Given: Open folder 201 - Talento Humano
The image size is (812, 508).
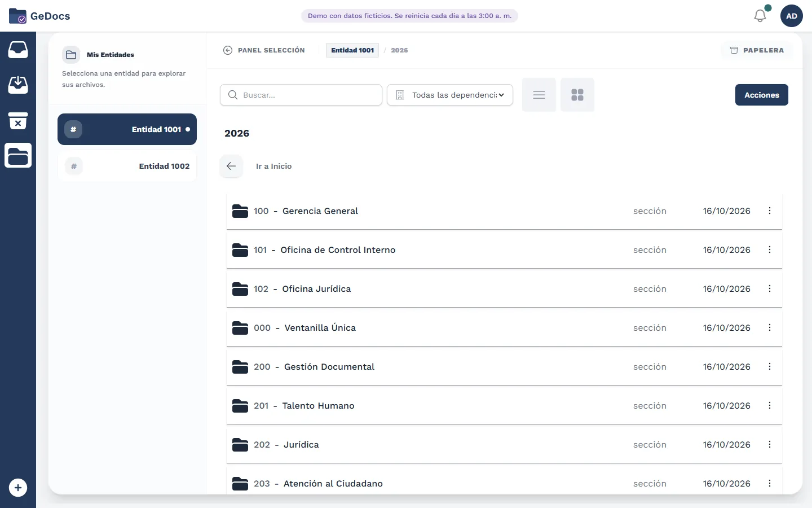Looking at the screenshot, I should (504, 405).
